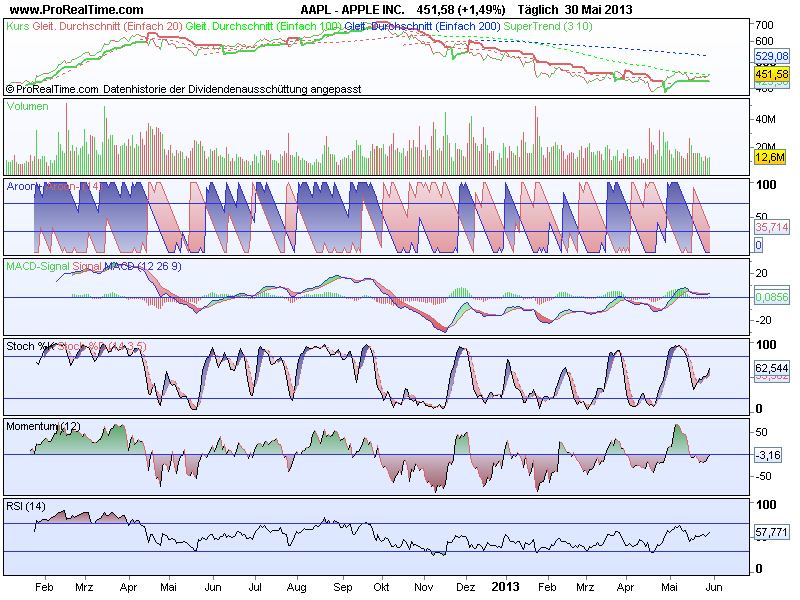Image resolution: width=800 pixels, height=600 pixels.
Task: Select Gleit. Durchschnitt (Einfach 200) legend entry
Action: [422, 26]
